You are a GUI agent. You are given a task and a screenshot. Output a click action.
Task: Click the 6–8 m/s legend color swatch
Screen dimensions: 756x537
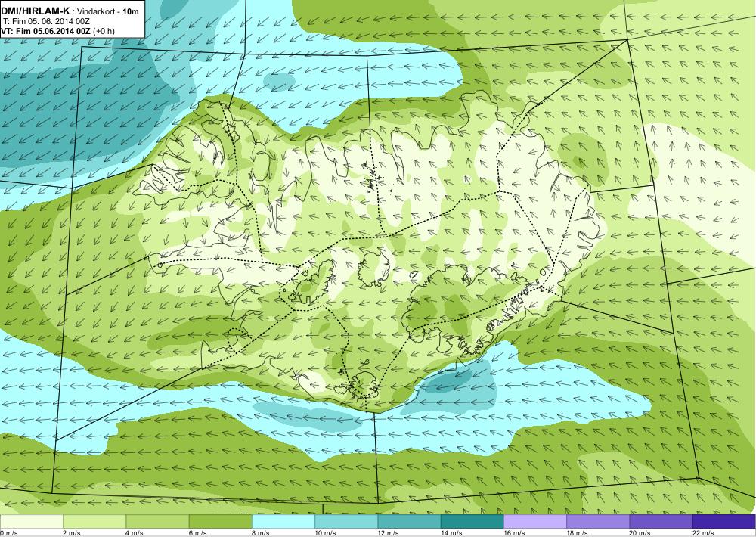pos(220,522)
